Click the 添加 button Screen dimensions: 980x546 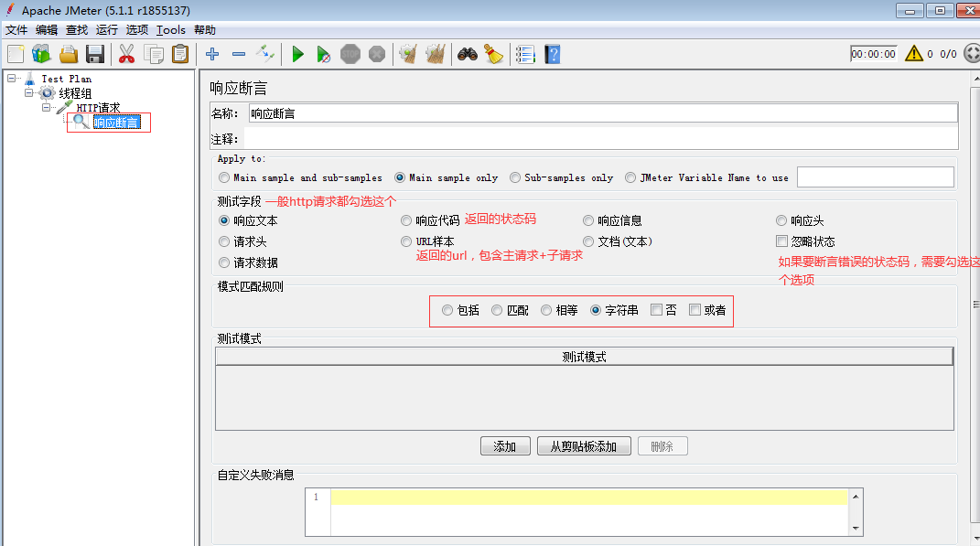click(x=505, y=446)
